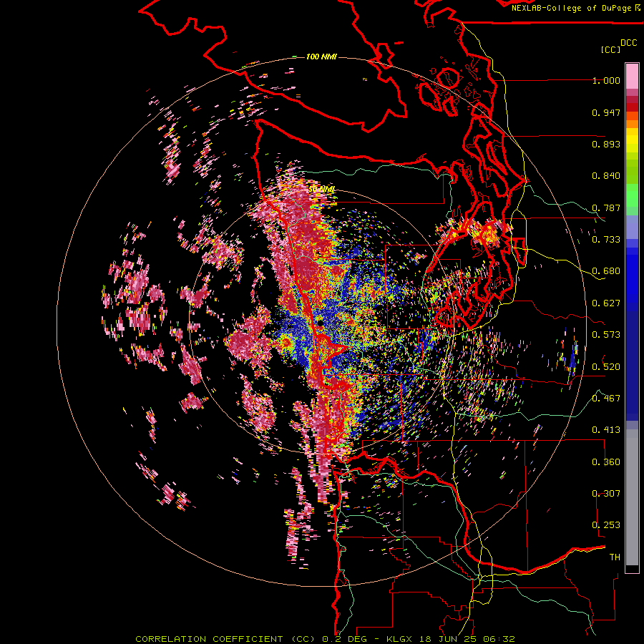644x644 pixels.
Task: Click the black radar site dot at center
Action: 320,323
